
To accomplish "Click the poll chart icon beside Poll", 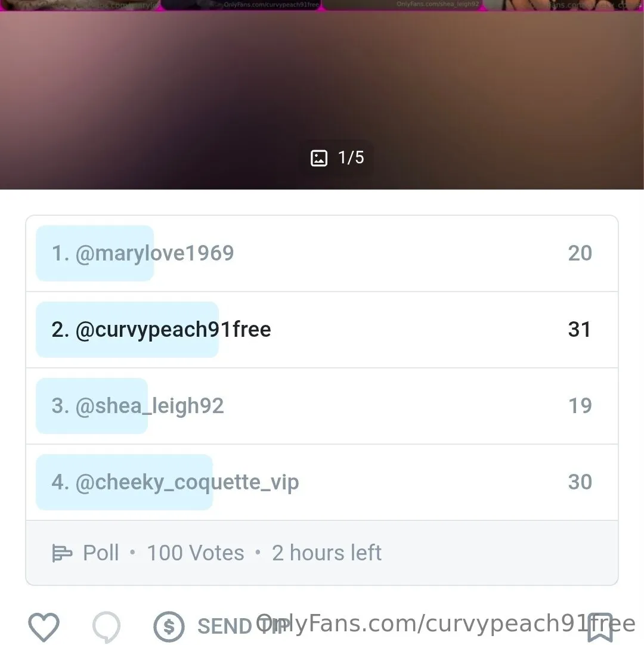I will pyautogui.click(x=62, y=553).
